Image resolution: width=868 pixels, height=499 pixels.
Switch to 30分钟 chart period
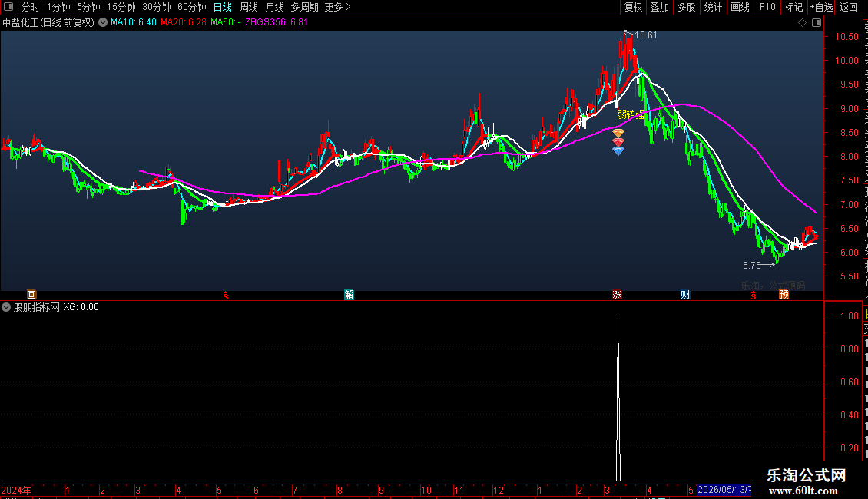pos(157,7)
